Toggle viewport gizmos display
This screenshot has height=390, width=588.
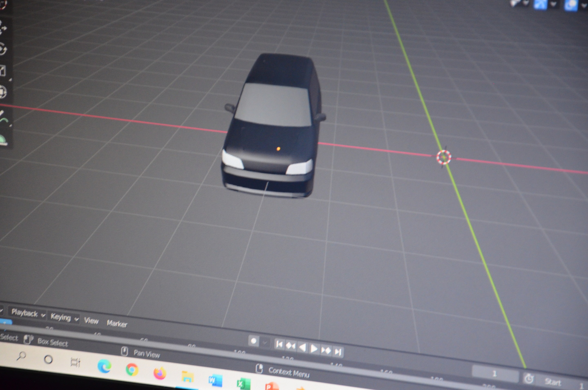coord(540,4)
